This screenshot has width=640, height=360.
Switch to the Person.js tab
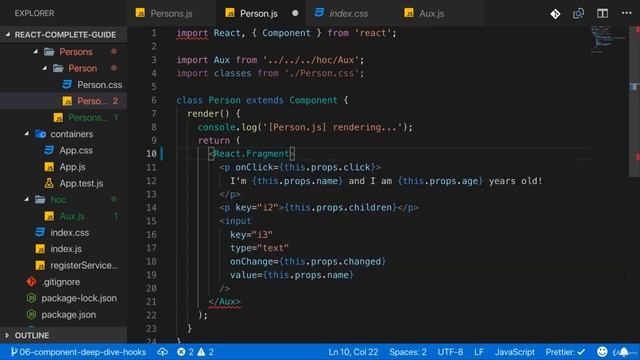coord(261,13)
